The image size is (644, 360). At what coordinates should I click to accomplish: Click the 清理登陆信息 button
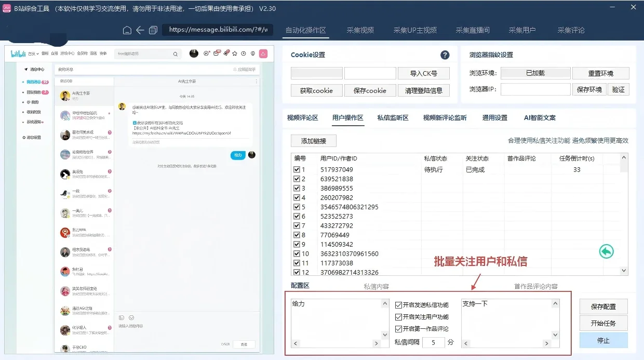tap(423, 90)
